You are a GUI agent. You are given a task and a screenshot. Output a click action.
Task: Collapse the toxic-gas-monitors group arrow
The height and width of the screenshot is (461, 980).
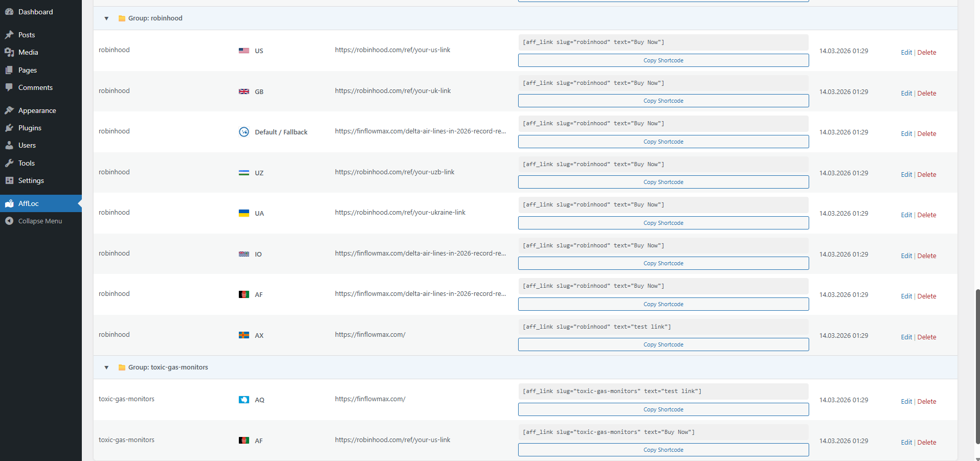coord(106,367)
